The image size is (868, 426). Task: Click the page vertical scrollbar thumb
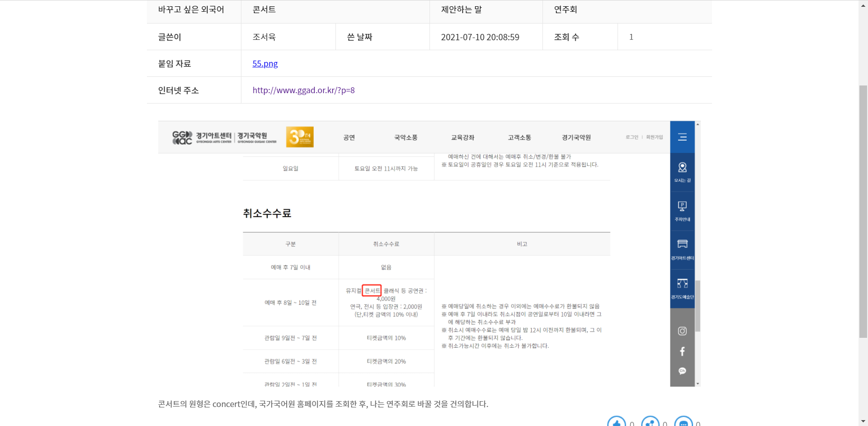pyautogui.click(x=863, y=211)
